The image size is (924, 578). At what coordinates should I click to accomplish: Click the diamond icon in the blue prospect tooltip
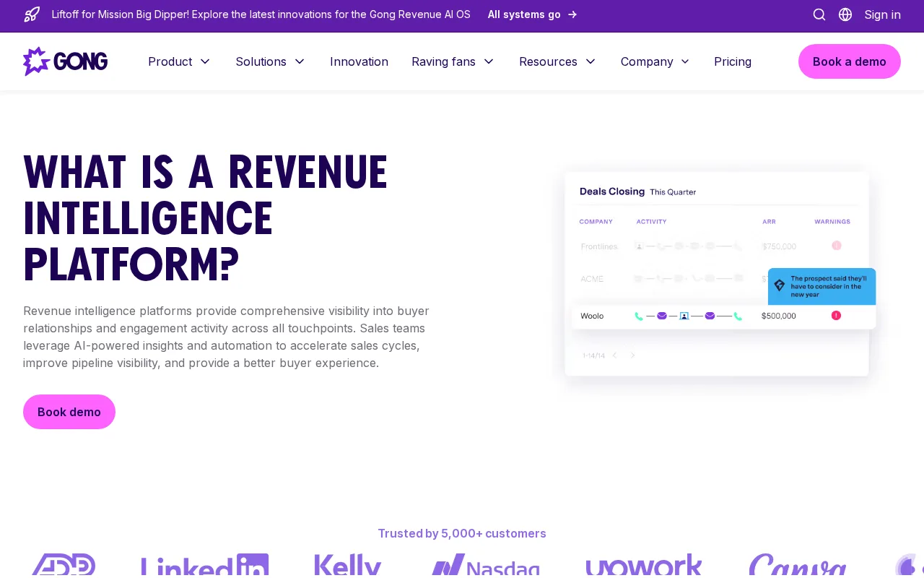(780, 285)
